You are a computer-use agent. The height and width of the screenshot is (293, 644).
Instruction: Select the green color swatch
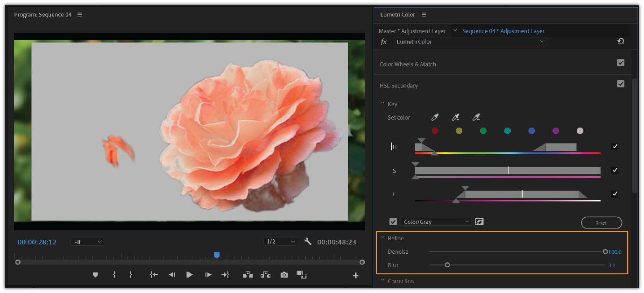[483, 131]
